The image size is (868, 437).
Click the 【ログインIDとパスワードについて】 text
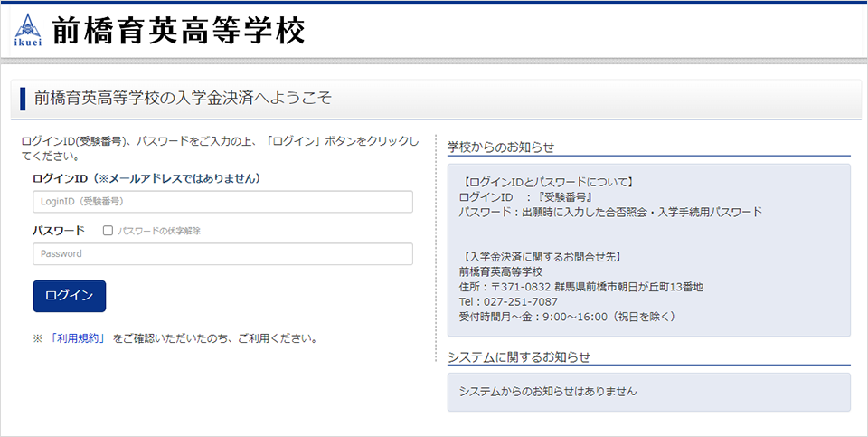click(x=547, y=181)
